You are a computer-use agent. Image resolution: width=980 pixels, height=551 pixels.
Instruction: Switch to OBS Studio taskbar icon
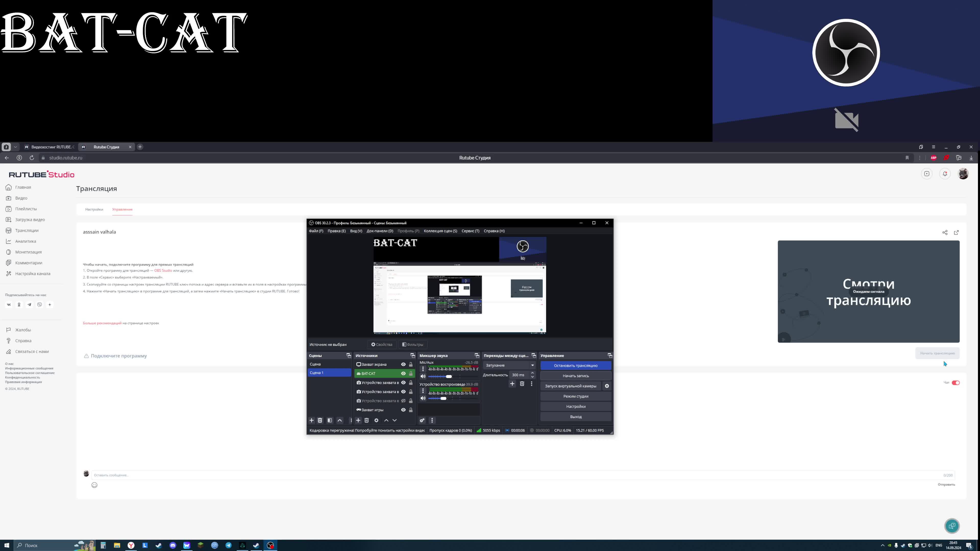click(270, 545)
